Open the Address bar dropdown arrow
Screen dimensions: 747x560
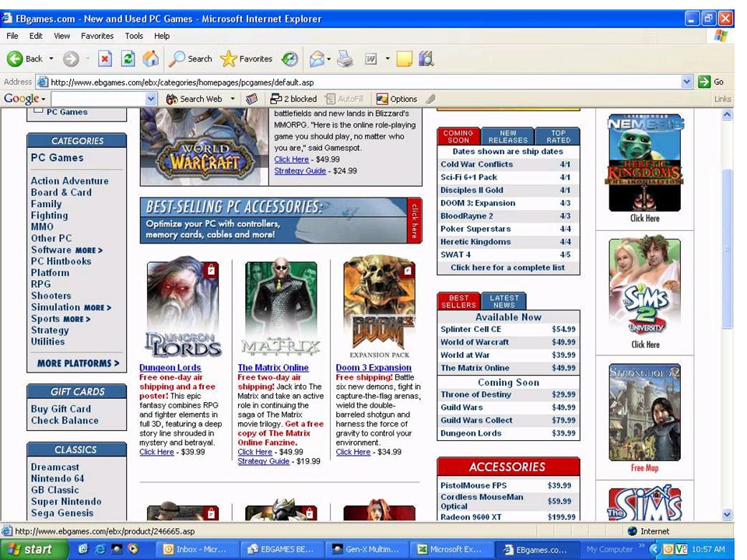point(686,82)
